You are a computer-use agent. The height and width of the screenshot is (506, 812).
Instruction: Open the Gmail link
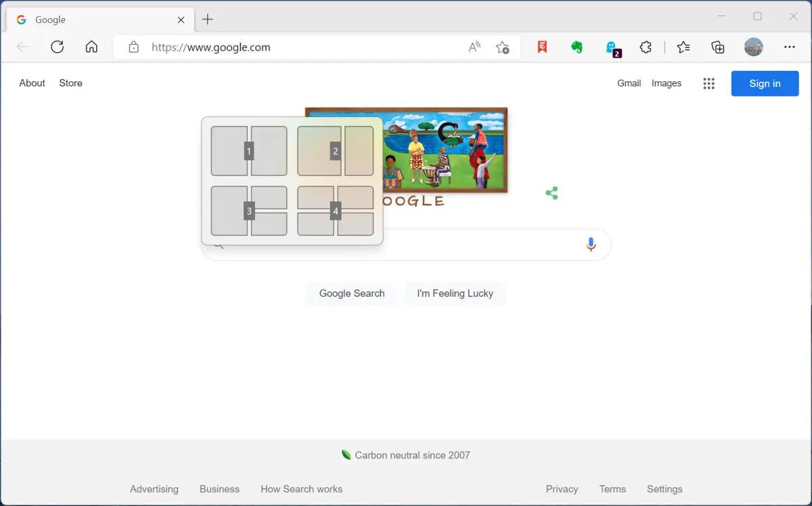(x=629, y=83)
